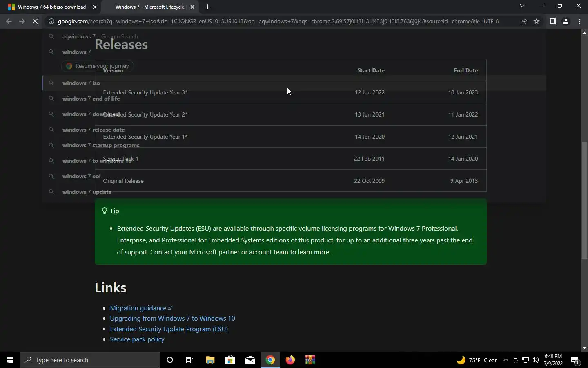Open the volume control tray icon
This screenshot has width=588, height=368.
tap(535, 360)
